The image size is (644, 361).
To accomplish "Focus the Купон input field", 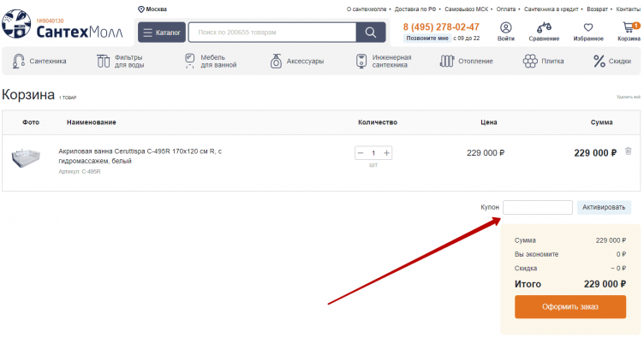I will click(537, 207).
